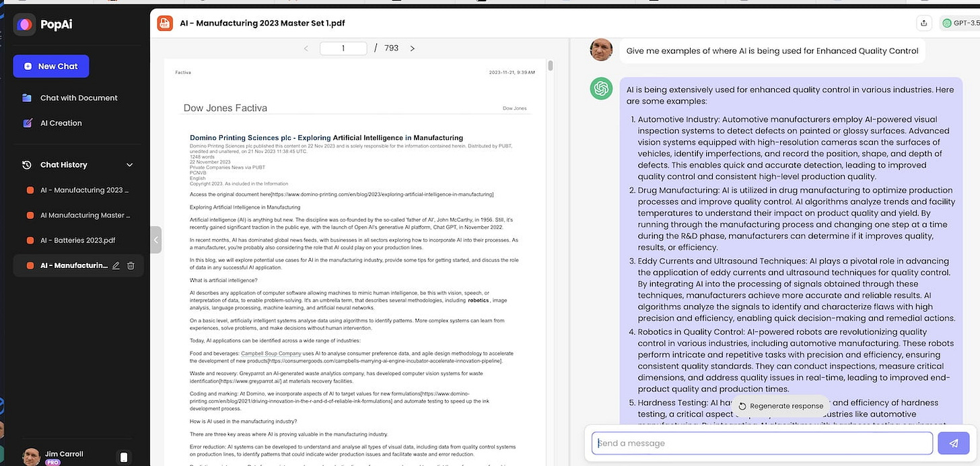Collapse the sidebar with the left arrow handle
This screenshot has height=466, width=980.
[x=155, y=239]
